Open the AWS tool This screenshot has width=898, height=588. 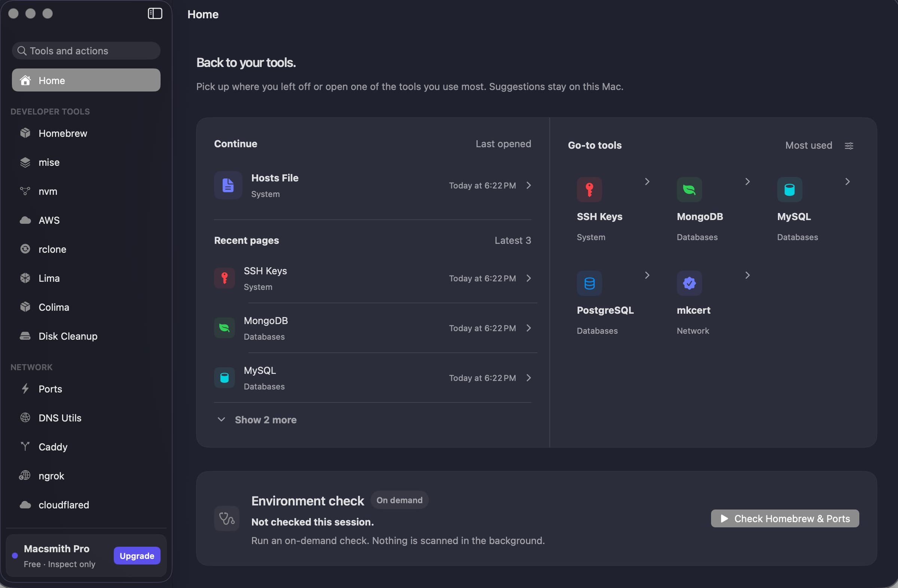tap(86, 220)
